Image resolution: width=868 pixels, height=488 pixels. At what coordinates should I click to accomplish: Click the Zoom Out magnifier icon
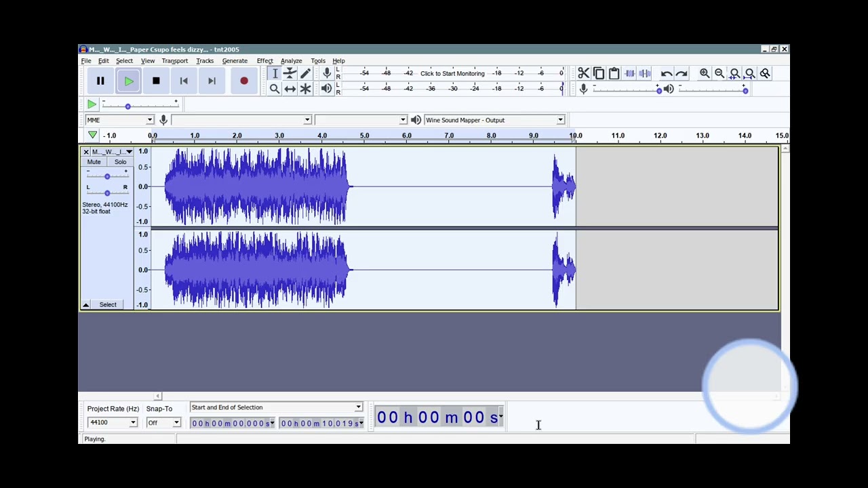(719, 73)
